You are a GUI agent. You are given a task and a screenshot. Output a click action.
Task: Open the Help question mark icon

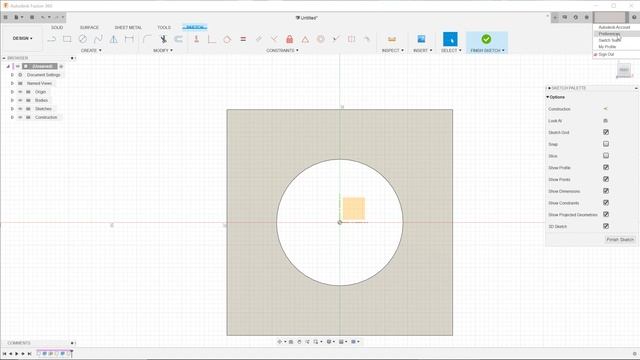tap(634, 17)
